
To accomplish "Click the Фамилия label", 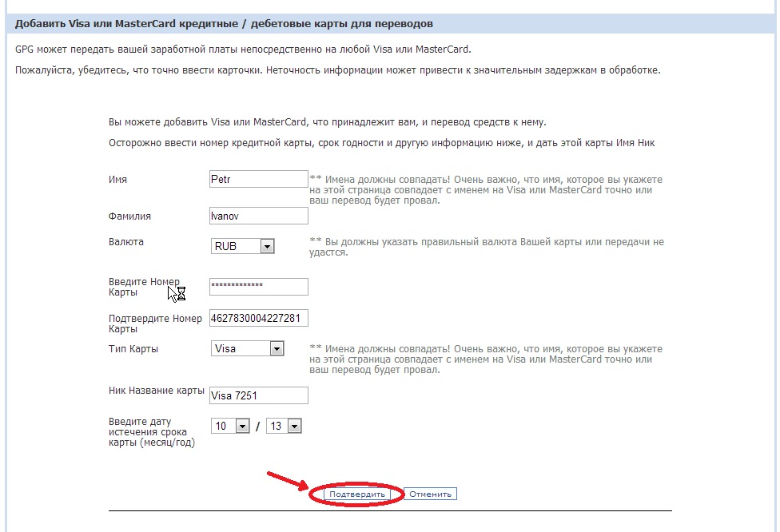I will pyautogui.click(x=129, y=216).
